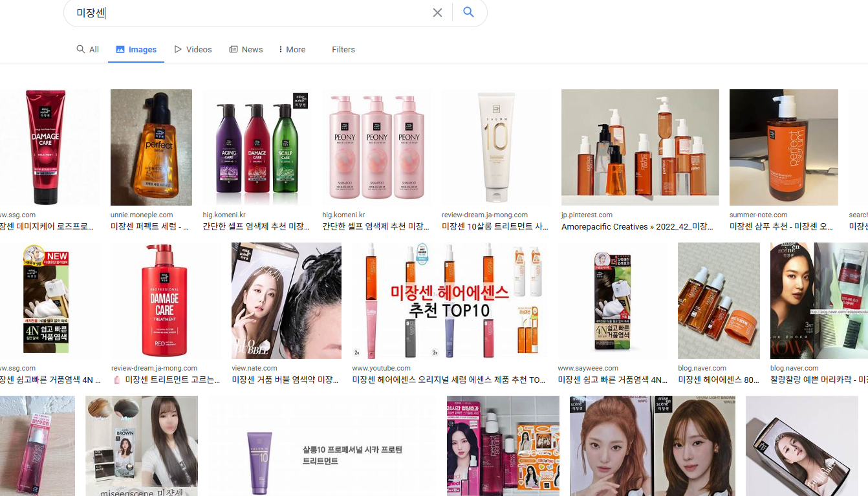Open the 미장센 헤어에센스 80 caption link

(719, 380)
